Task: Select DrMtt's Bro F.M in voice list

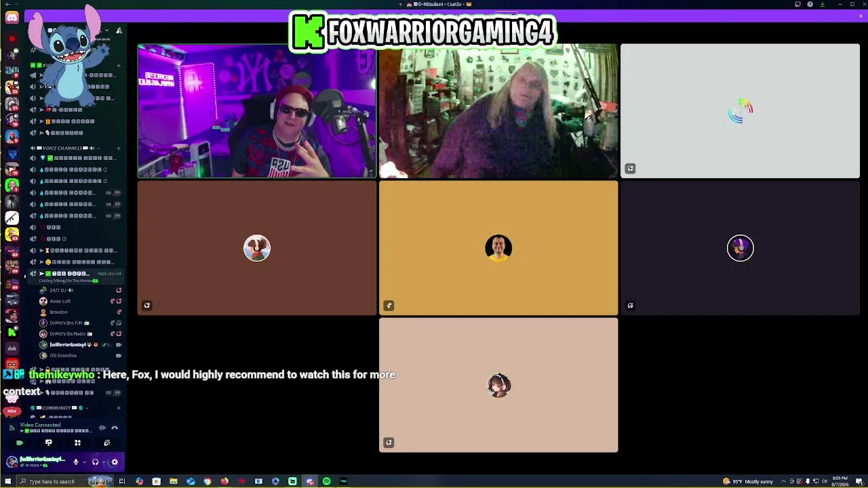Action: (x=80, y=323)
